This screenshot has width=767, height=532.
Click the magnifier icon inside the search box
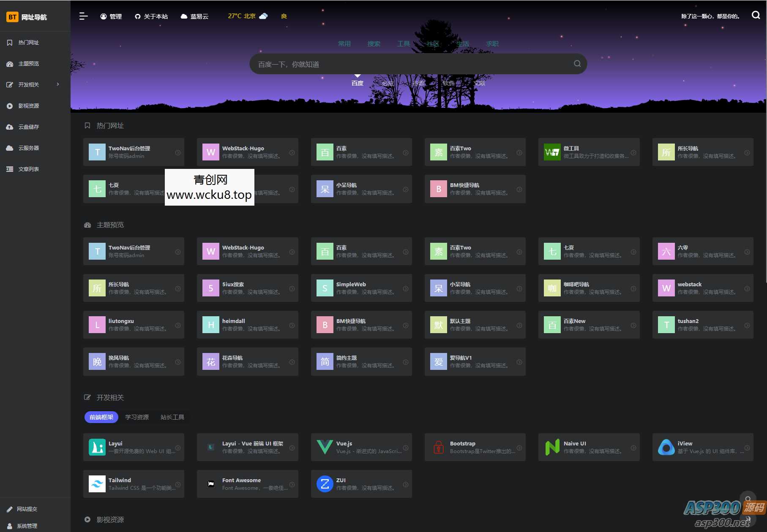coord(577,64)
